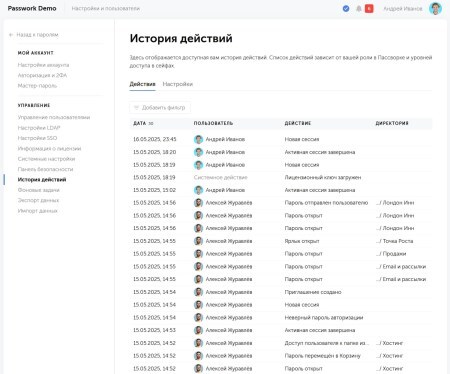Open notifications via the bell icon

359,9
